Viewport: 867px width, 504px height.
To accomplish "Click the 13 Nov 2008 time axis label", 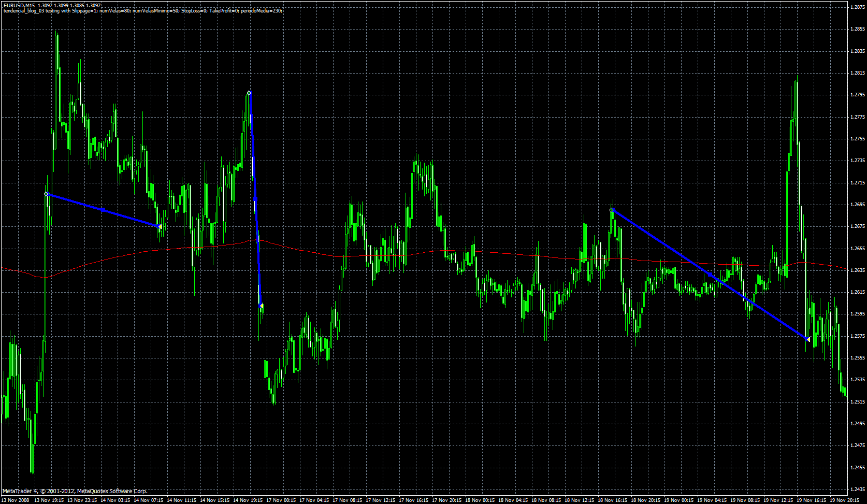I will click(x=15, y=500).
